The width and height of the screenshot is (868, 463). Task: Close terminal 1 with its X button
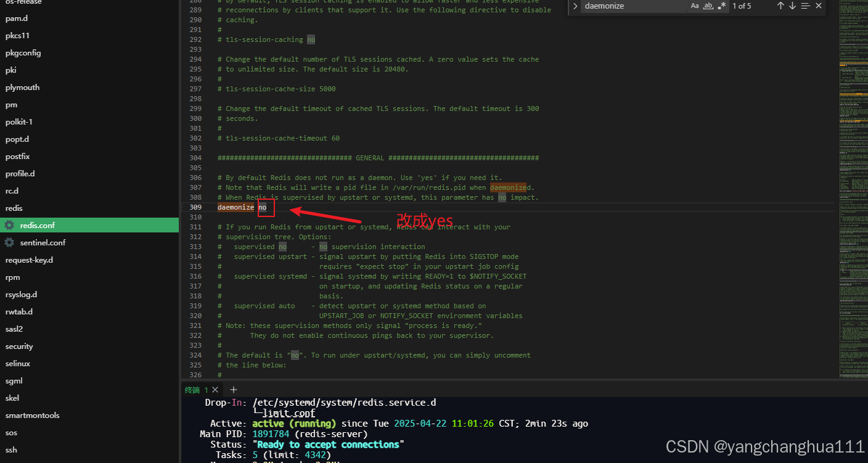point(215,390)
